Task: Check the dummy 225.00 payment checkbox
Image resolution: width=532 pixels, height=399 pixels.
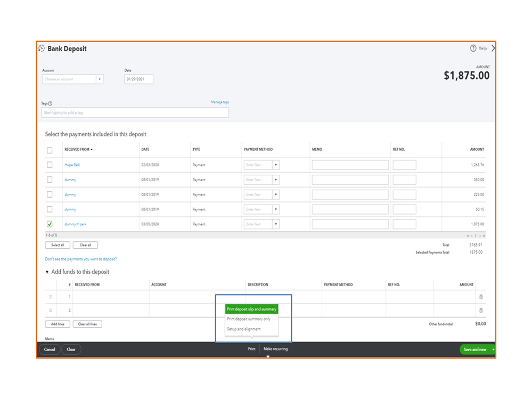Action: [50, 194]
